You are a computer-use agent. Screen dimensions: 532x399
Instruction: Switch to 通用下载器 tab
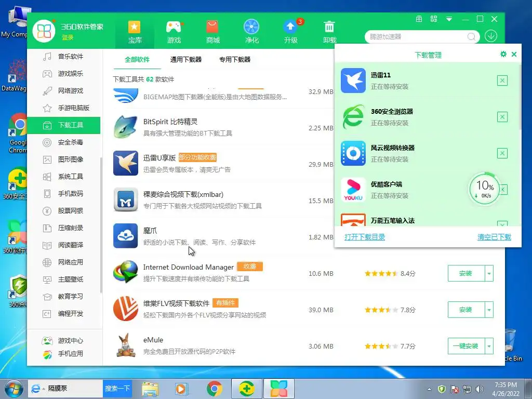[x=186, y=60]
